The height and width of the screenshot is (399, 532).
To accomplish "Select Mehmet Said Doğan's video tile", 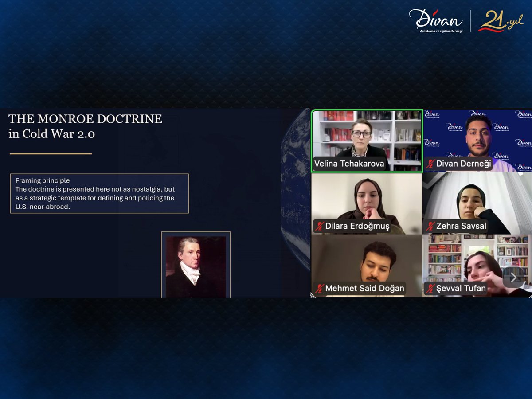I will [x=367, y=266].
